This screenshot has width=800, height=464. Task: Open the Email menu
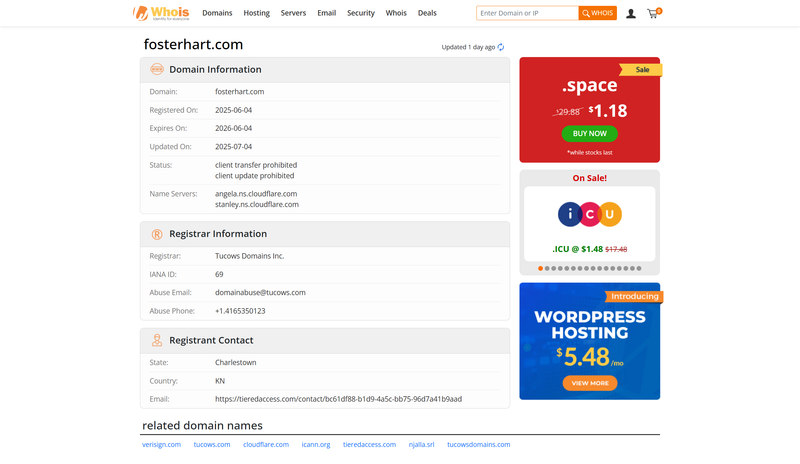click(327, 13)
